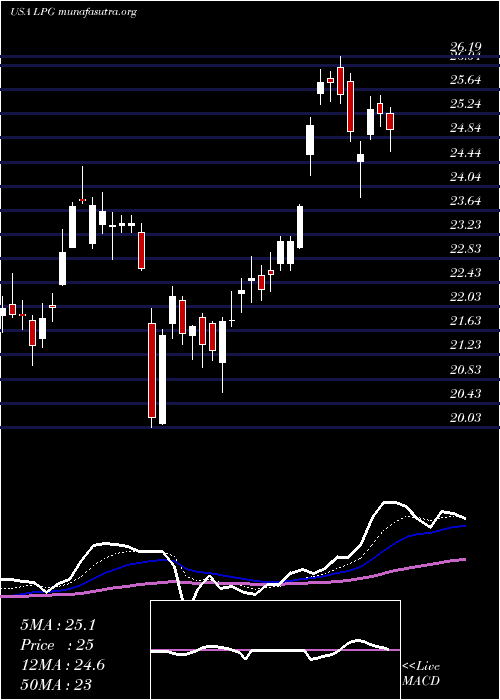The height and width of the screenshot is (700, 500).
Task: Select the 24.04 price axis label
Action: (465, 178)
